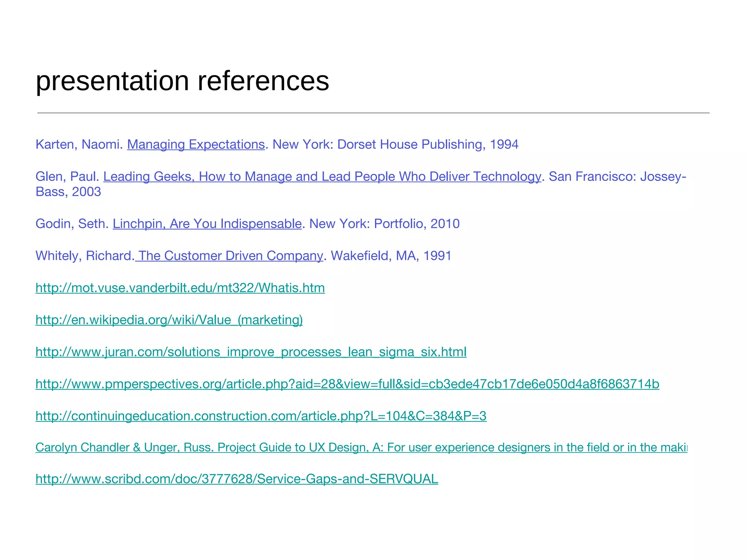Click continuingeducation.construction.com article link
Screen dimensions: 747x560
click(x=261, y=416)
